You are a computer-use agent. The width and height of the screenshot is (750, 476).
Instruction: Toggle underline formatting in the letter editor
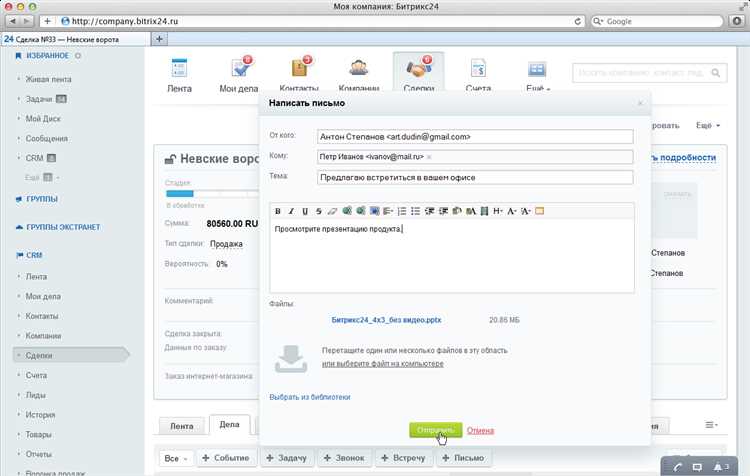click(305, 211)
